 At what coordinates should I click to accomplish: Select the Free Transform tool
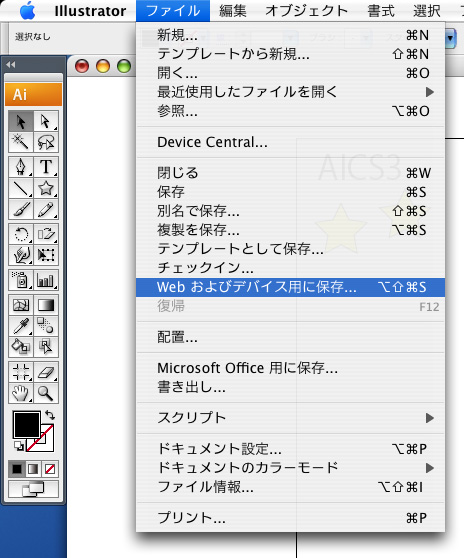46,255
